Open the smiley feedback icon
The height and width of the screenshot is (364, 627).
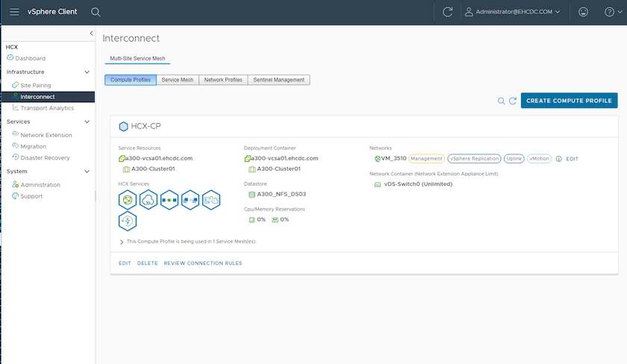pos(584,12)
